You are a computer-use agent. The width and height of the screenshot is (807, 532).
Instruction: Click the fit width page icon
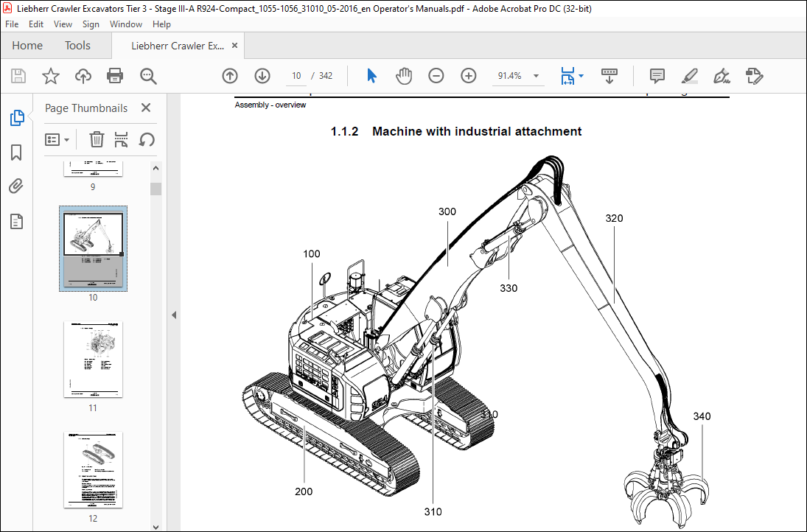click(567, 76)
